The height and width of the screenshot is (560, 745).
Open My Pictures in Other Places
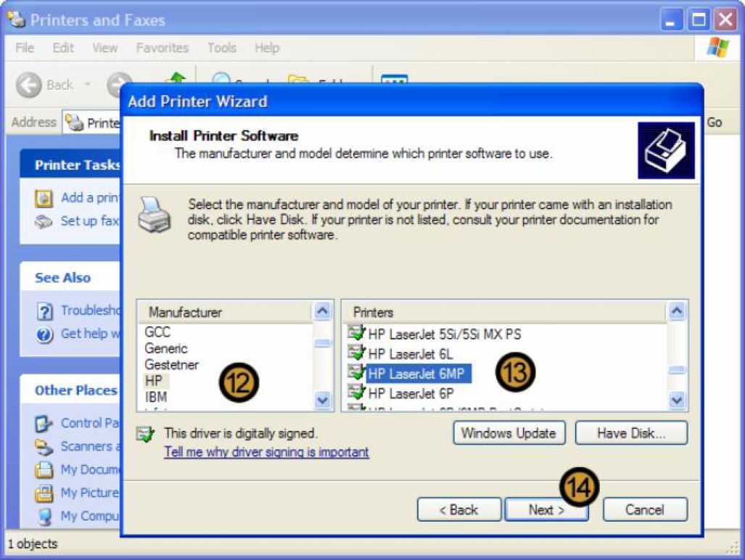click(x=90, y=493)
